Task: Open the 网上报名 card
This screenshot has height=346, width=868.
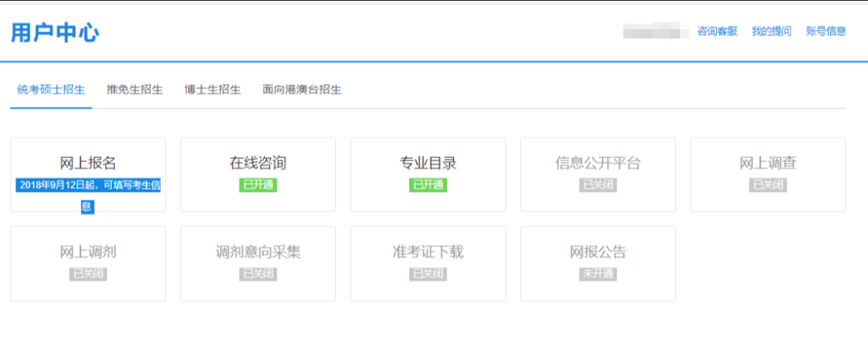Action: [x=88, y=164]
